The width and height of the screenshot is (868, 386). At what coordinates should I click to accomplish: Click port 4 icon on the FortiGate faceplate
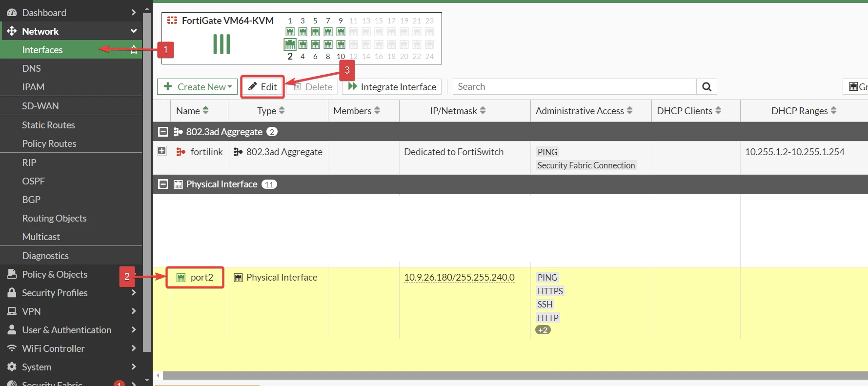(303, 44)
